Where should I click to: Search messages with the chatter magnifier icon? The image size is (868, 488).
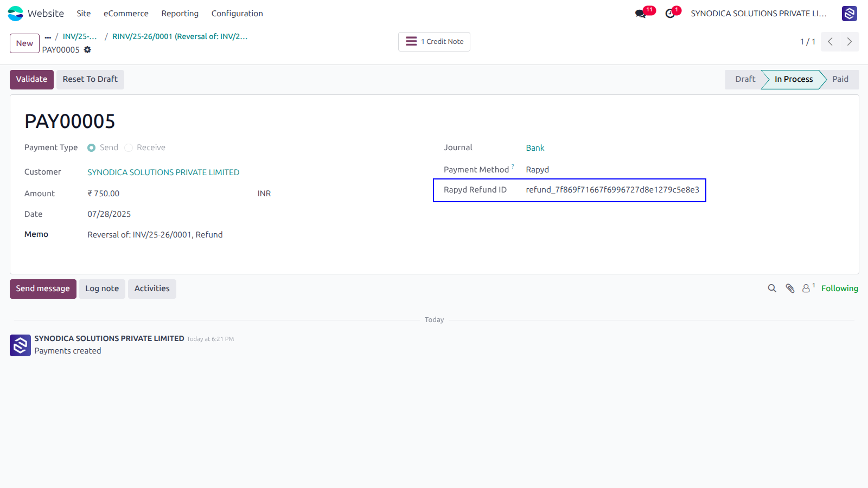tap(772, 288)
